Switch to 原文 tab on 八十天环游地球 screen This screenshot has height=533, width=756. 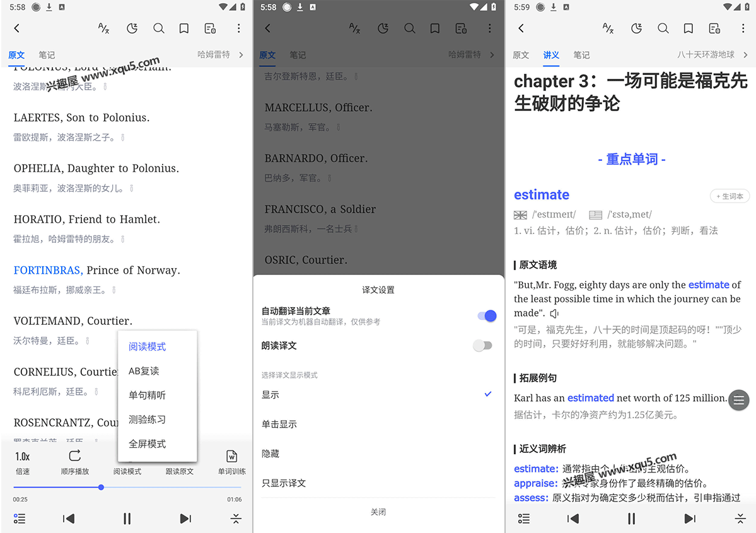coord(521,55)
